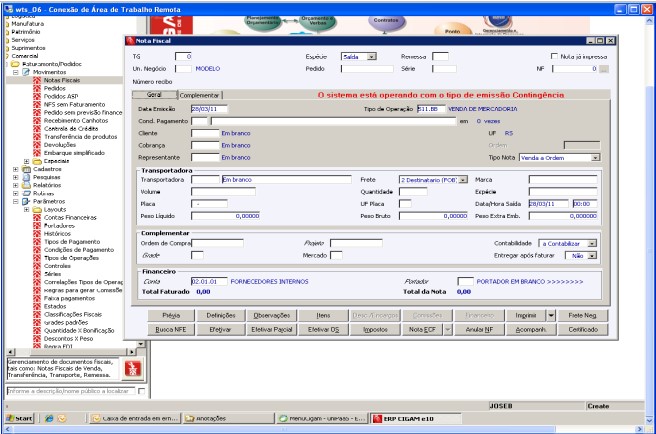Open the Frete dropdown
Viewport: 656px width, 434px height.
(x=463, y=180)
